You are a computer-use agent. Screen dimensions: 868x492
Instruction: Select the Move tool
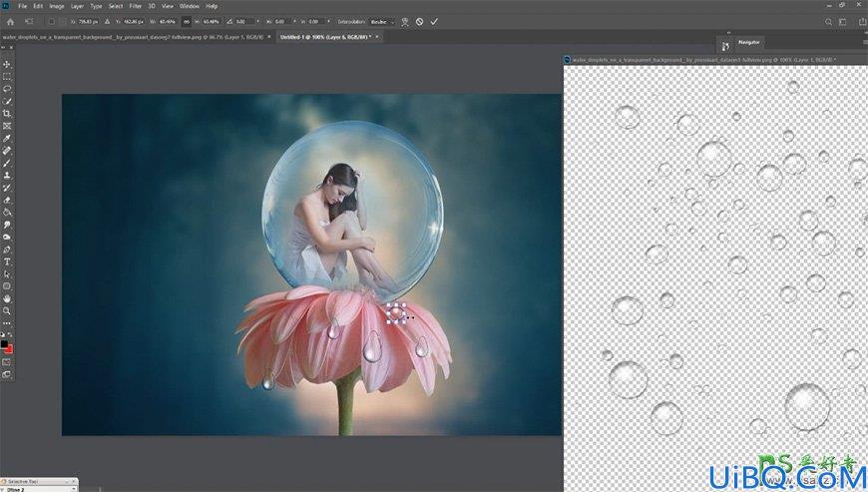7,64
